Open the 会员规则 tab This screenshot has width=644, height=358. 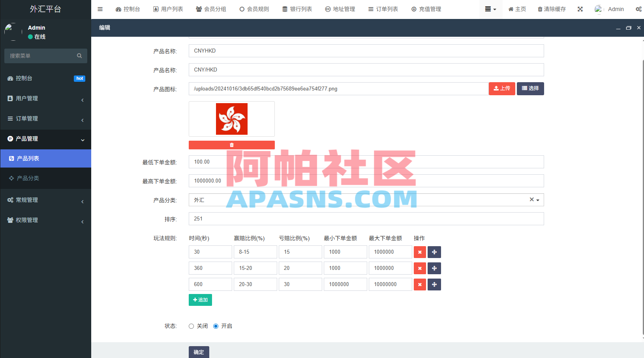pyautogui.click(x=254, y=9)
